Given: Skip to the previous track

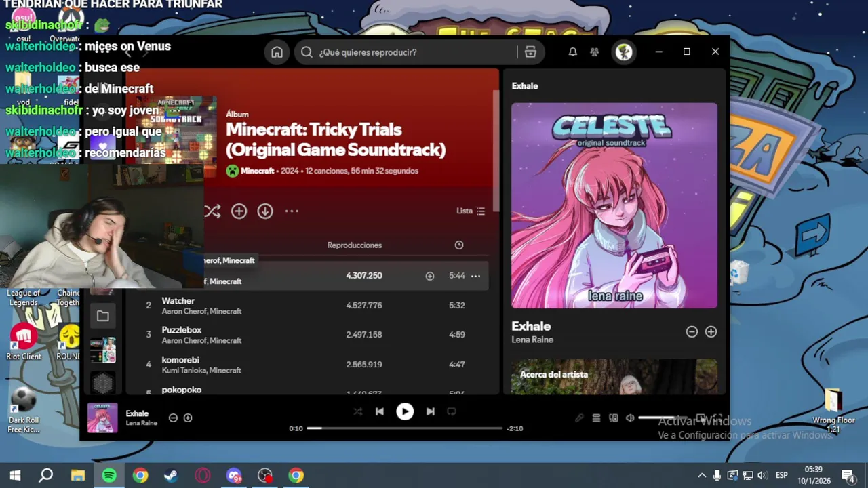Looking at the screenshot, I should (380, 411).
